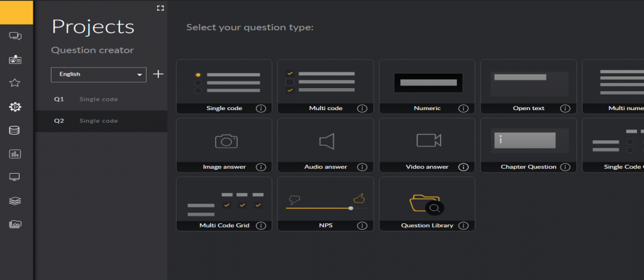
Task: Choose the Multi code question tile
Action: pyautogui.click(x=325, y=86)
